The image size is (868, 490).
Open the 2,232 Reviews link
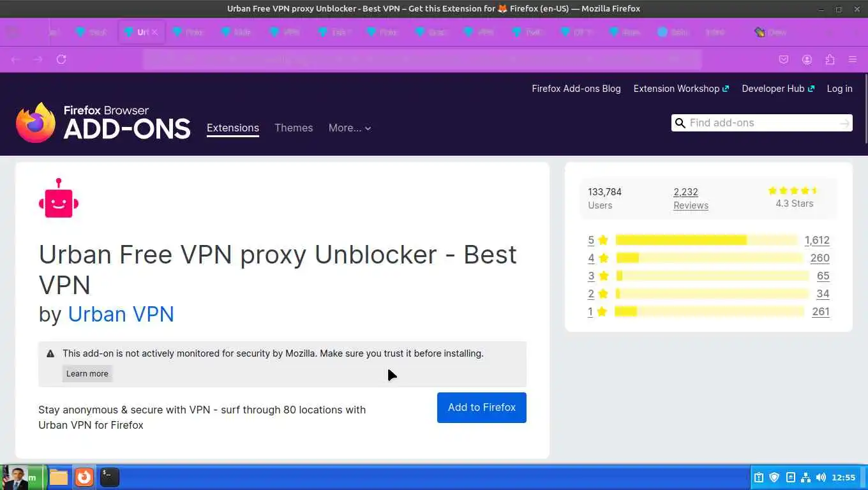pyautogui.click(x=691, y=198)
